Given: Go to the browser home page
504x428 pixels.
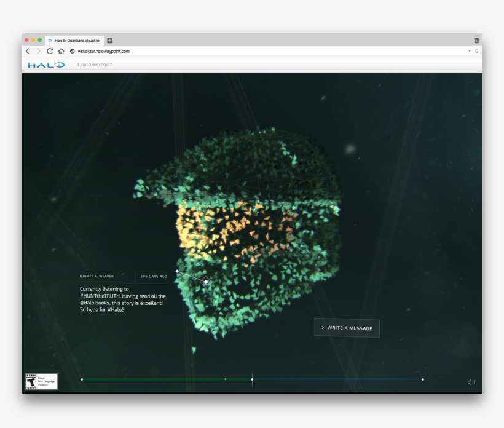Looking at the screenshot, I should 61,51.
